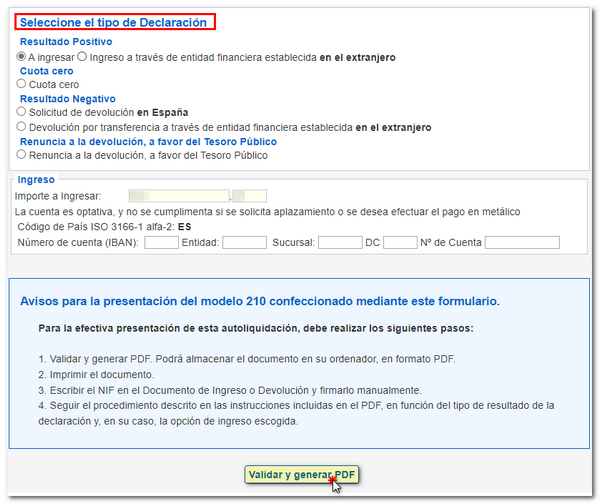Select the 'A ingresar' radio button
This screenshot has height=504, width=600.
click(22, 57)
